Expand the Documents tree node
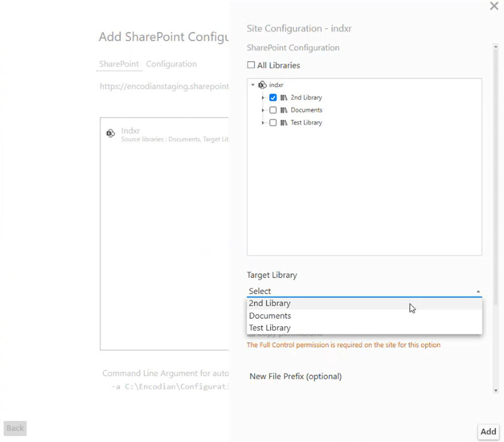The image size is (504, 442). [263, 110]
